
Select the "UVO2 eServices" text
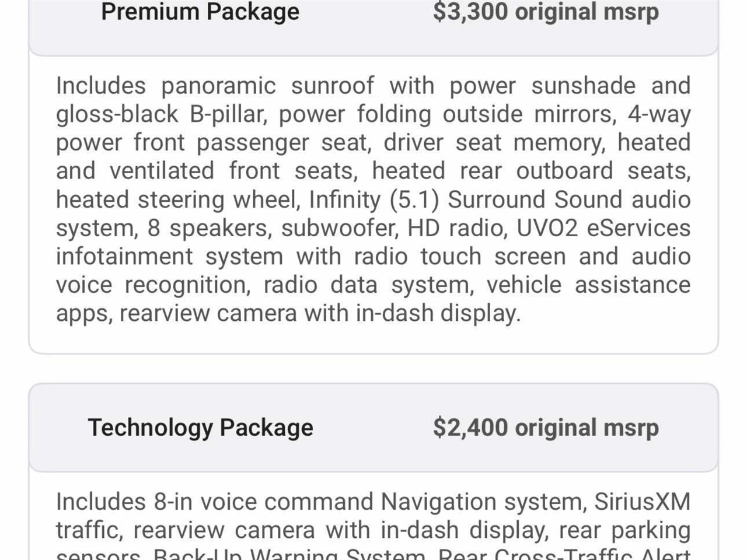[603, 228]
